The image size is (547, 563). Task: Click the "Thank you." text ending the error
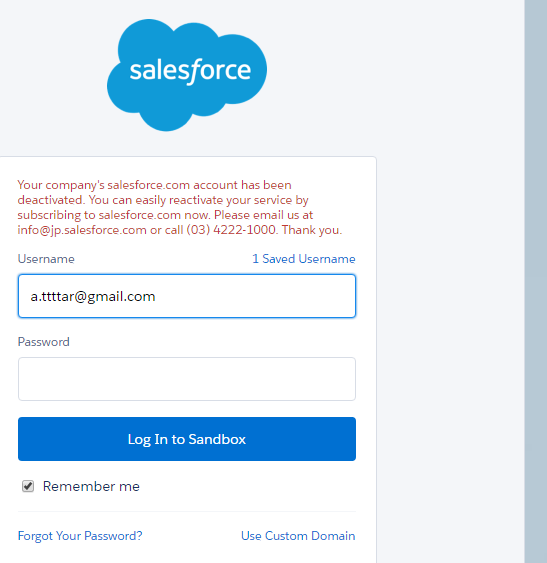311,230
